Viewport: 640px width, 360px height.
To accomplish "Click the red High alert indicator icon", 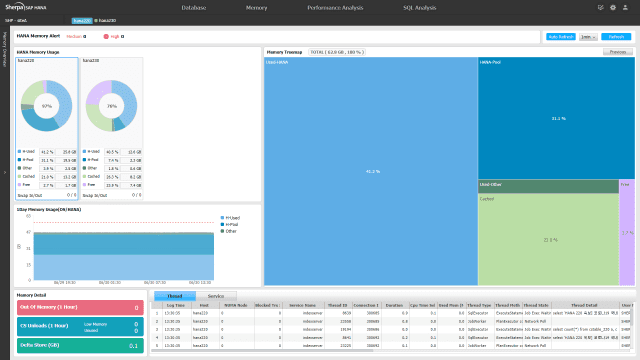I will click(106, 36).
